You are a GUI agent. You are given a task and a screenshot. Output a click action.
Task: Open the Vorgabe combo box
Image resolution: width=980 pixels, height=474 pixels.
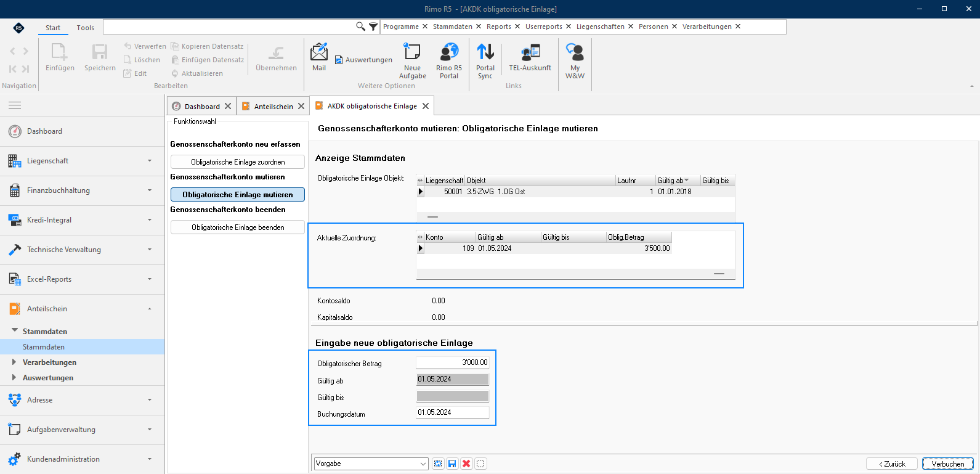click(371, 464)
